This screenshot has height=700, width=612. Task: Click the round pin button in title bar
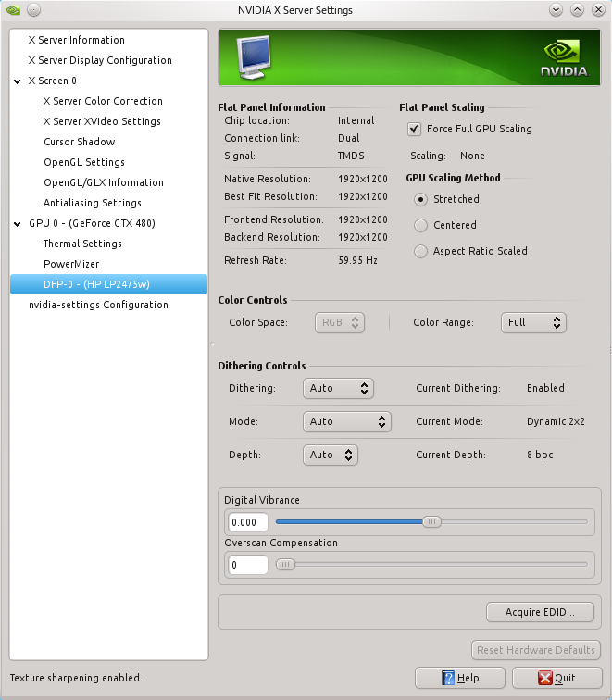(x=34, y=10)
